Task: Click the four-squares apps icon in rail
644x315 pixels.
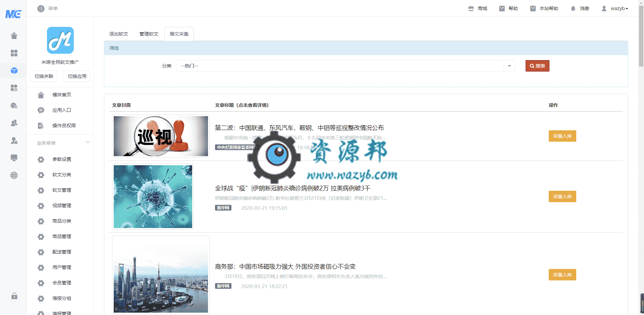Action: pyautogui.click(x=14, y=53)
